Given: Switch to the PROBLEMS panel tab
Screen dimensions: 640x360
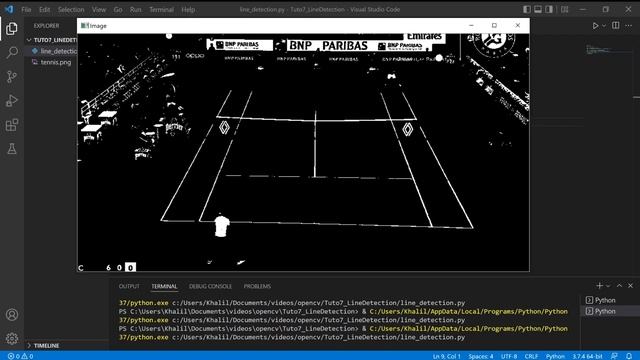Looking at the screenshot, I should [257, 286].
